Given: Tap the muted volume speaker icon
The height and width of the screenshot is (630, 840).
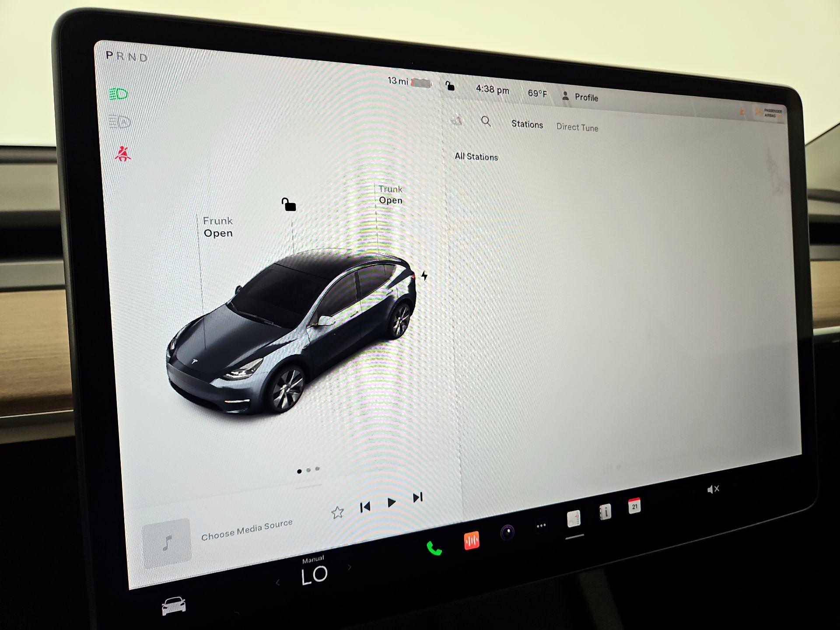Looking at the screenshot, I should (713, 489).
